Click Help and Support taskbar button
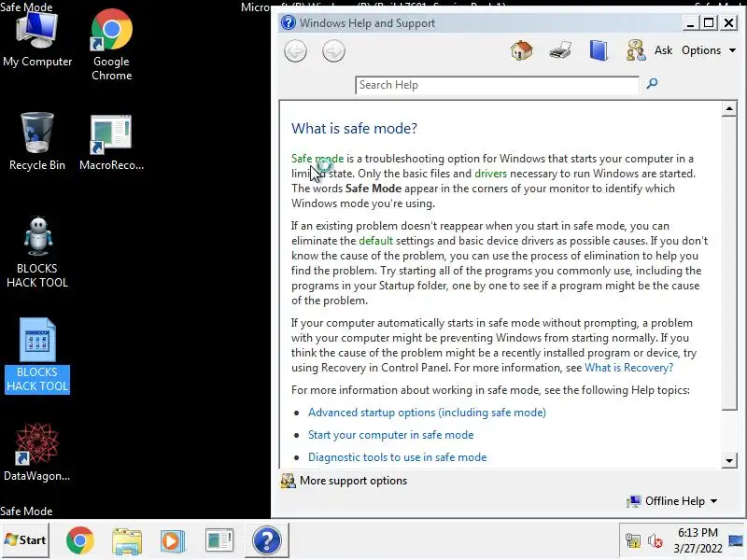747x560 pixels. click(267, 540)
